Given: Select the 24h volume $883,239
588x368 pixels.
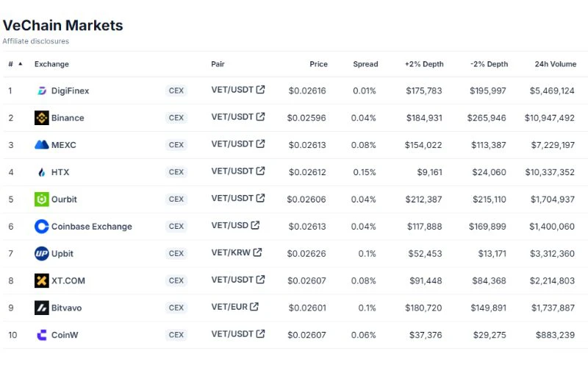Looking at the screenshot, I should [x=555, y=335].
